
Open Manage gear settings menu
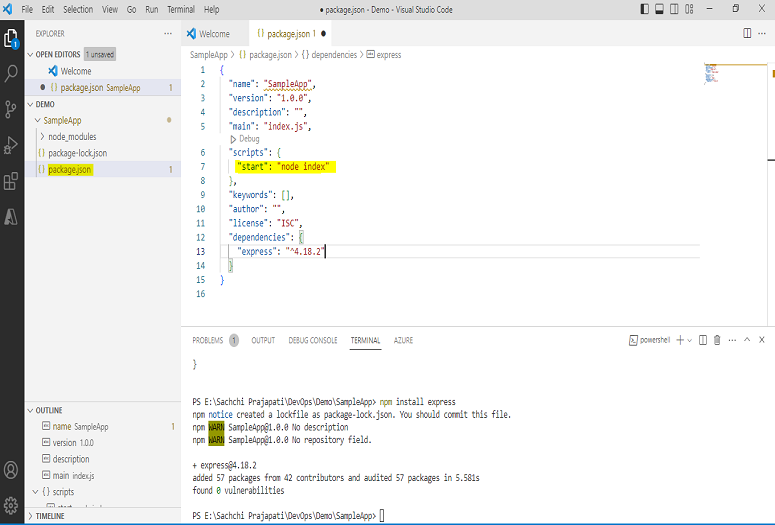point(11,505)
